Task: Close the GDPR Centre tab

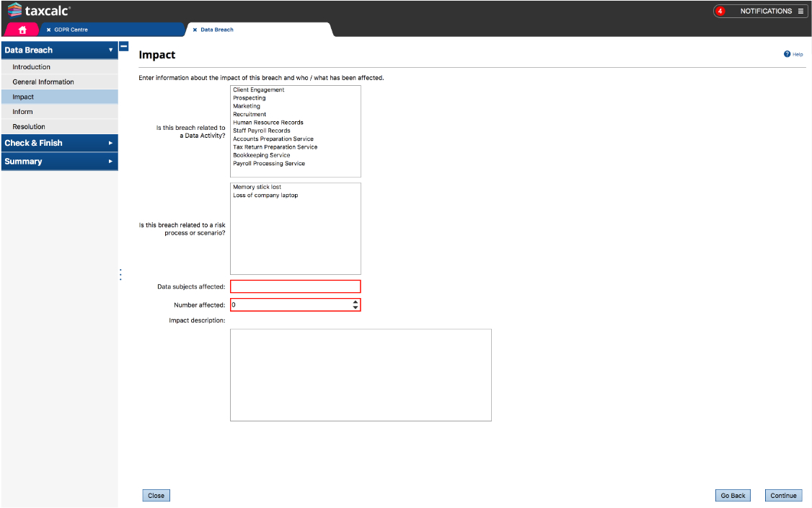Action: tap(48, 30)
